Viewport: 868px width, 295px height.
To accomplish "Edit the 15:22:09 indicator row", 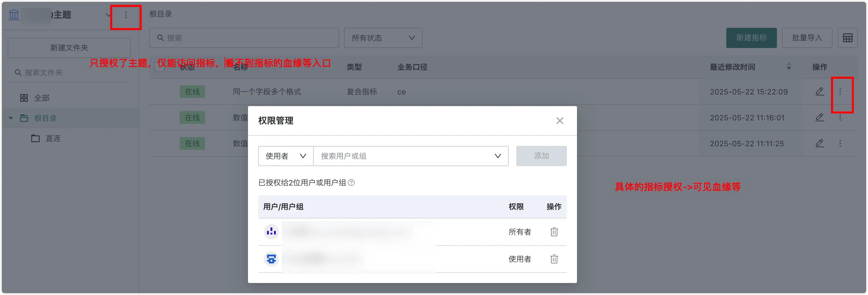I will pos(820,92).
